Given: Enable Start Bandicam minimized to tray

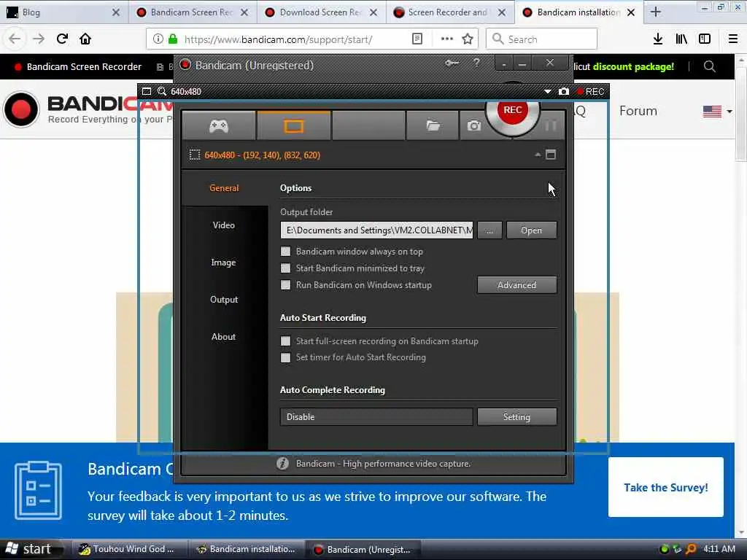Looking at the screenshot, I should tap(285, 268).
